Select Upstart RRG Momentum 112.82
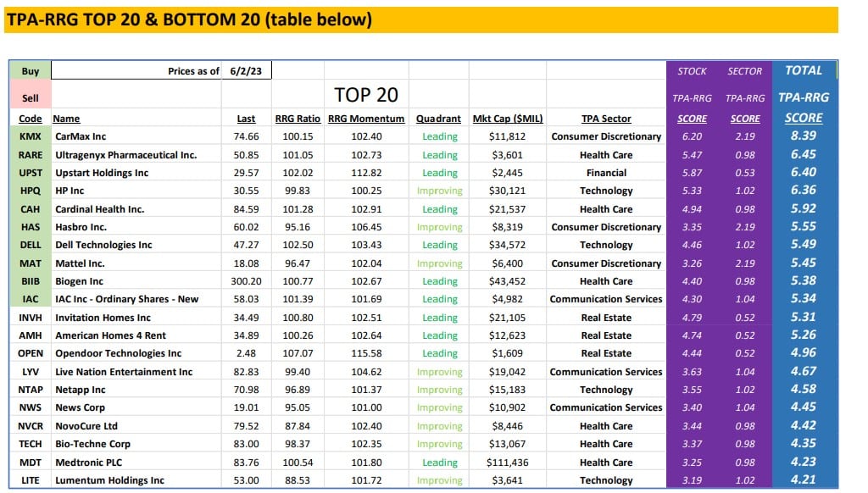 (366, 173)
